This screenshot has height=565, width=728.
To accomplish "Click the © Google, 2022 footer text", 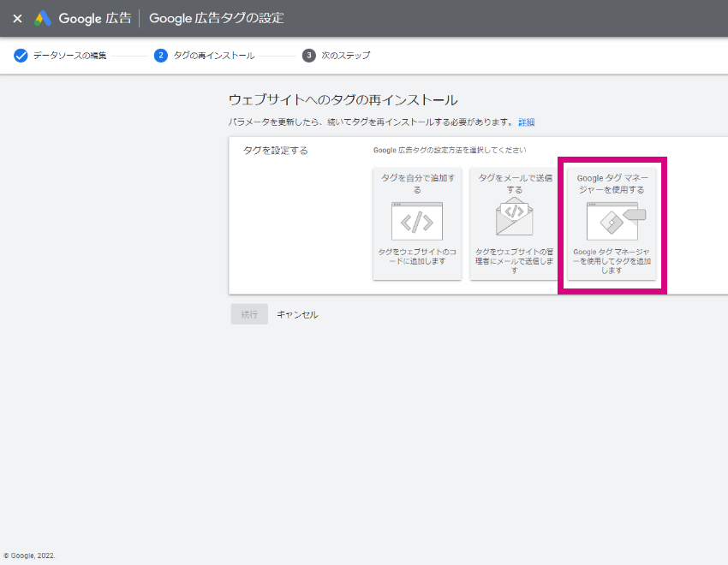I will click(x=29, y=556).
